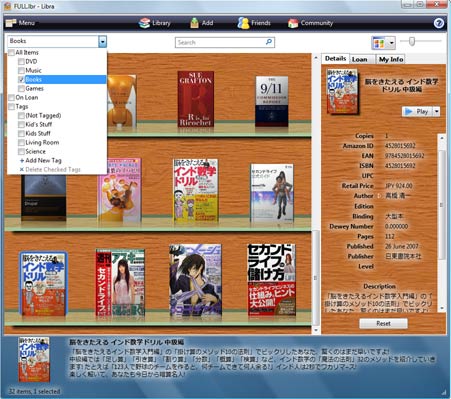Select the 9/11 Commission Report book cover

pos(272,101)
